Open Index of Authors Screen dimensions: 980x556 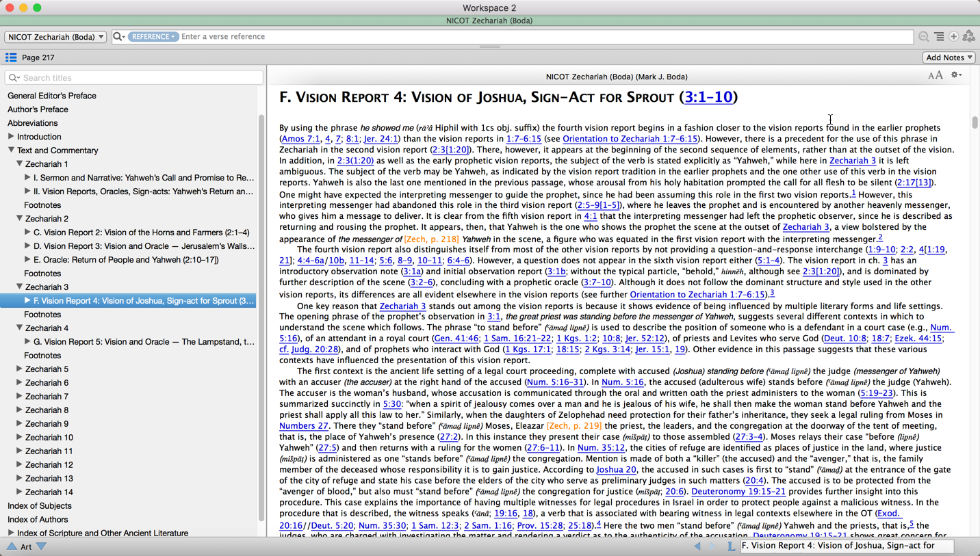tap(38, 520)
